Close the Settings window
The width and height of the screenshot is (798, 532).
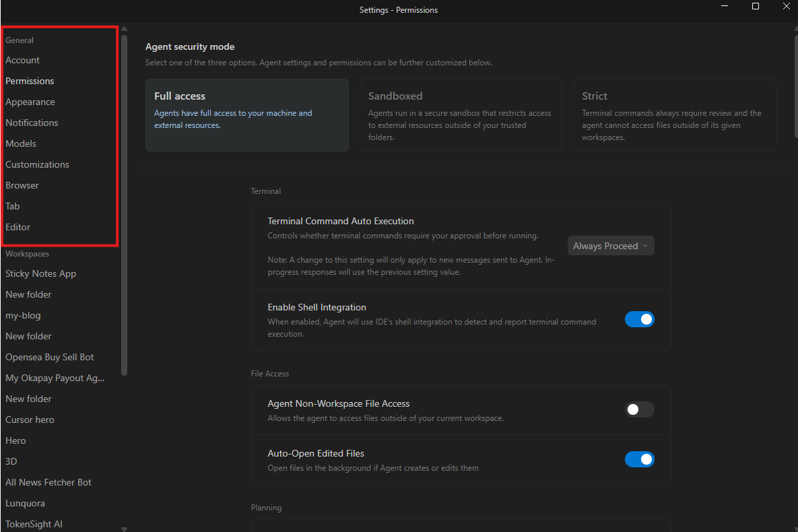click(787, 6)
